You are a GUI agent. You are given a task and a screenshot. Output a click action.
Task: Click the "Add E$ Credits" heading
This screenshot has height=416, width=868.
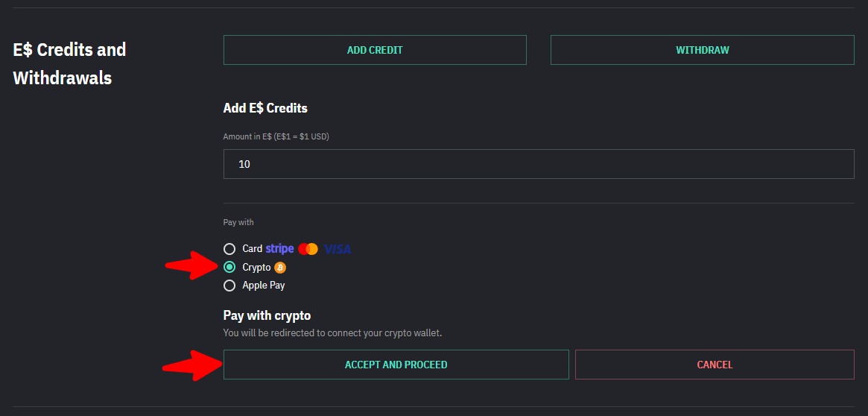265,108
